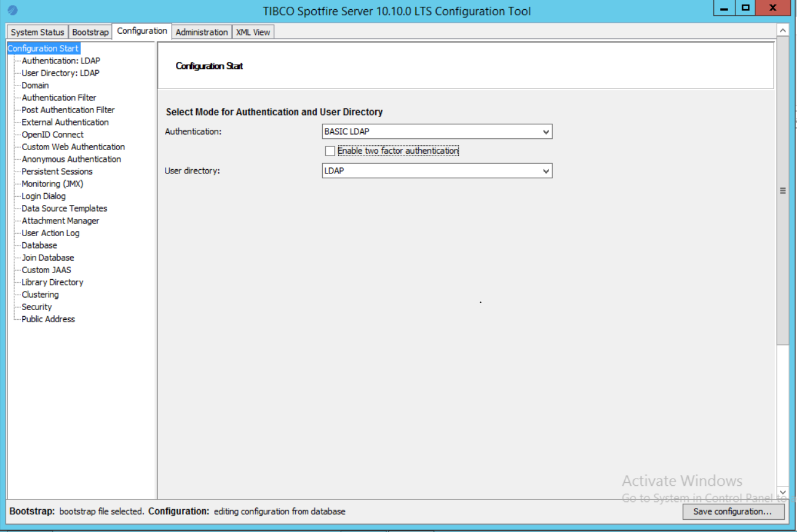Select Authentication: LDAP tree node
797x532 pixels.
coord(61,61)
